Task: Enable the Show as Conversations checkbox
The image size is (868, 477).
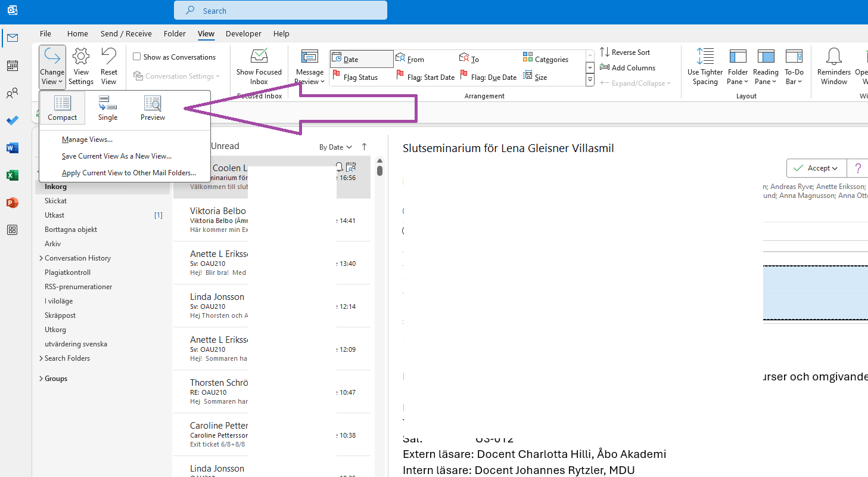Action: [x=136, y=57]
